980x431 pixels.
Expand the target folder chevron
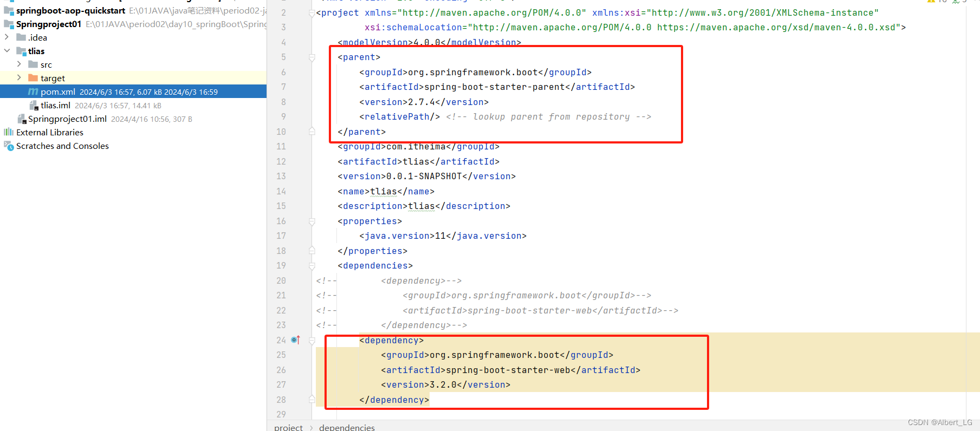pyautogui.click(x=19, y=78)
